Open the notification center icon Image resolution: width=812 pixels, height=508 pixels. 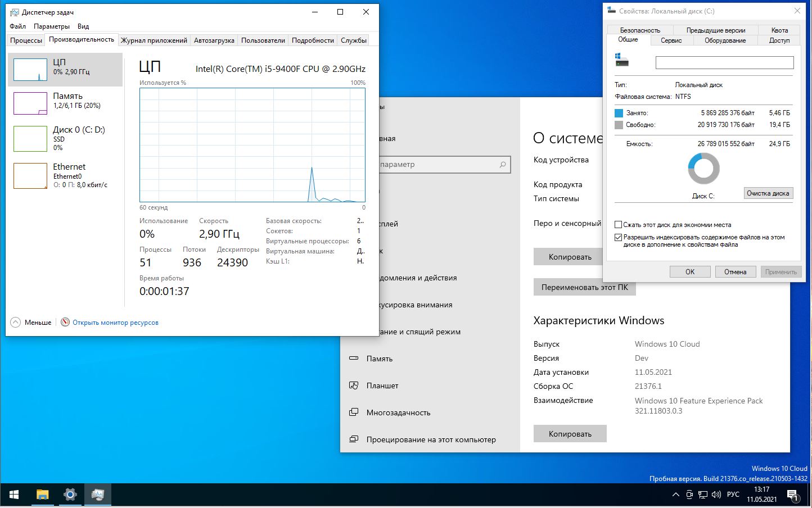click(x=793, y=495)
